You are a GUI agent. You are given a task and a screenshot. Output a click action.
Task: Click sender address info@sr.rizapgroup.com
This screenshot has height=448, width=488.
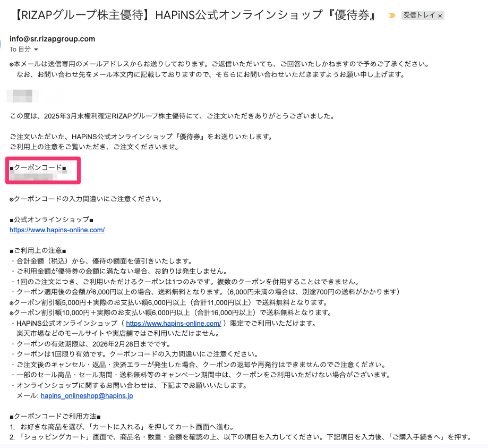52,39
